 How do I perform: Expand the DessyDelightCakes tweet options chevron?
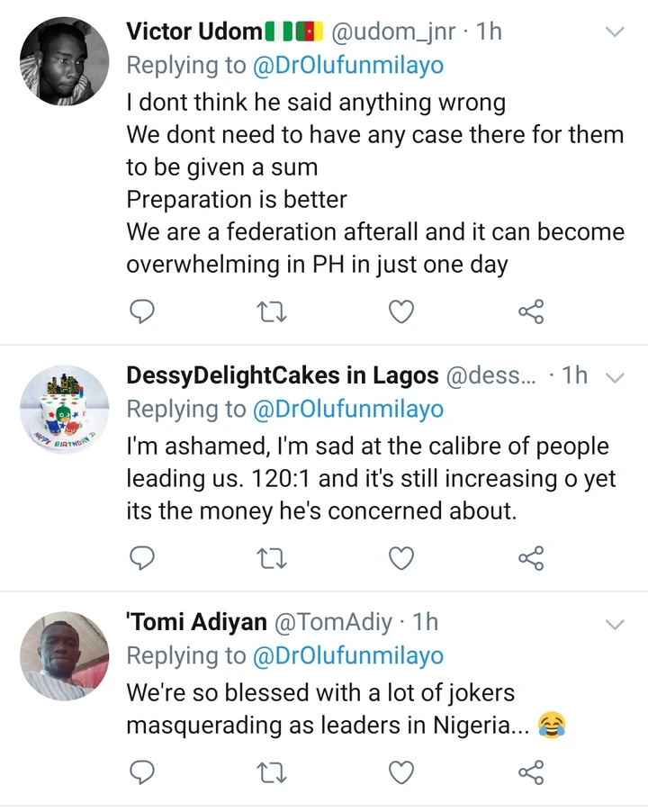click(615, 377)
